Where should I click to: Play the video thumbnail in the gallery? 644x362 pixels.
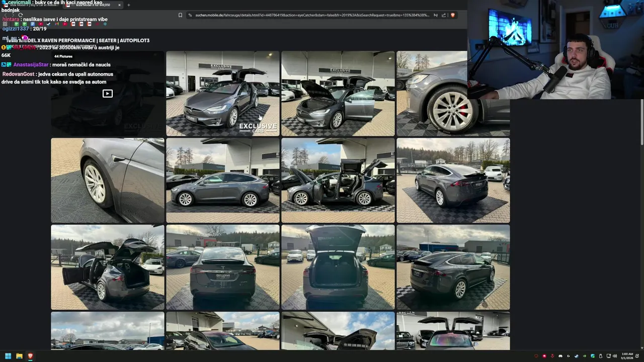click(x=107, y=94)
